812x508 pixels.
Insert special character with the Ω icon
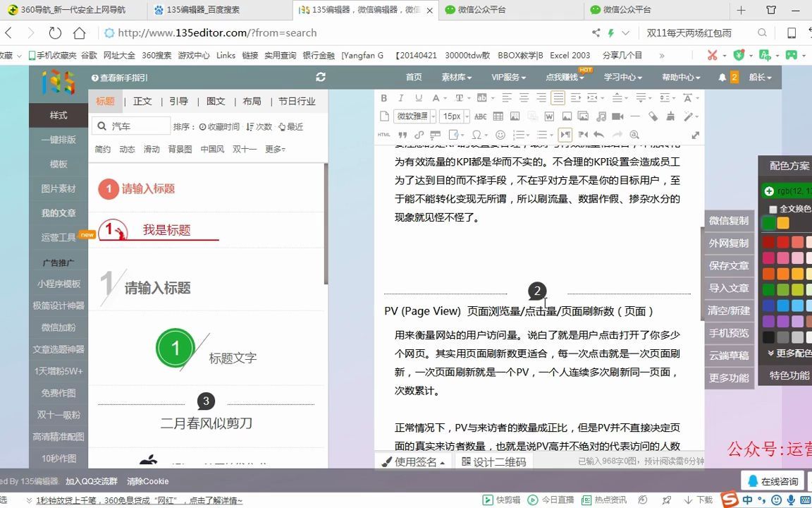coord(476,134)
